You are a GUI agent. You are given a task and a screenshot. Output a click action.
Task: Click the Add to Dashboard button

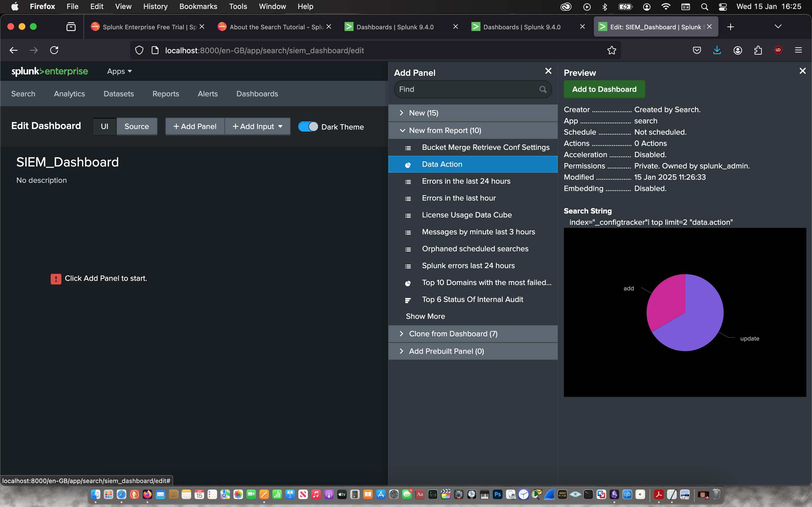click(604, 89)
